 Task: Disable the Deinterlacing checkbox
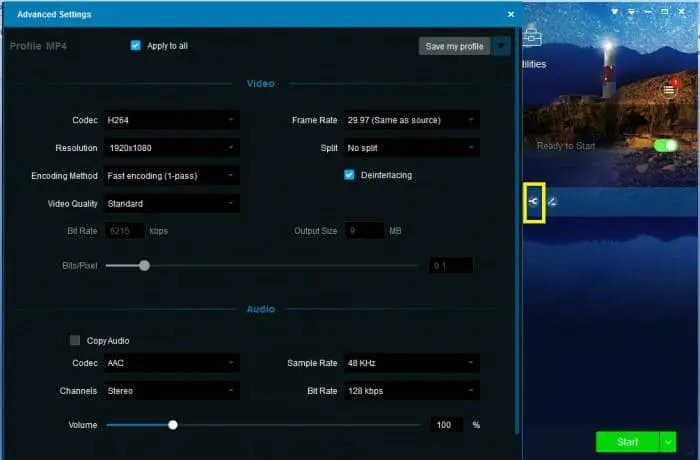coord(349,175)
